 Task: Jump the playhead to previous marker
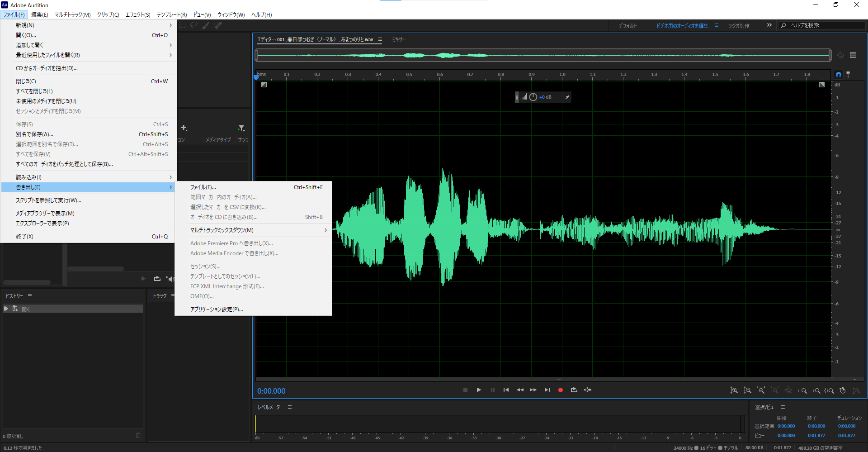[506, 390]
